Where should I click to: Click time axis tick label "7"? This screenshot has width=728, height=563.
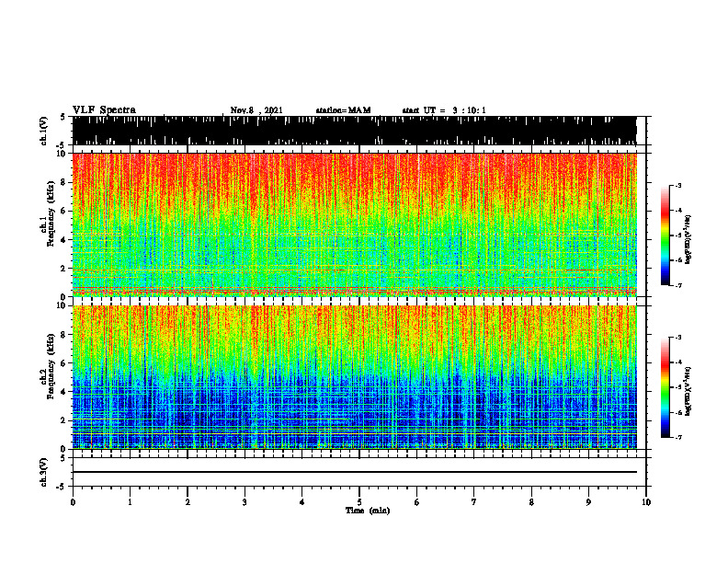click(474, 502)
